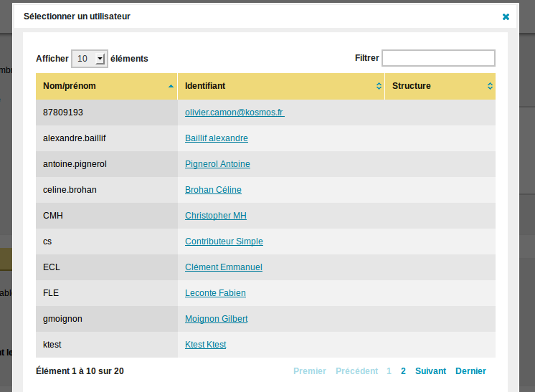535x392 pixels.
Task: Sort by Nom/prénom column arrow
Action: click(171, 86)
